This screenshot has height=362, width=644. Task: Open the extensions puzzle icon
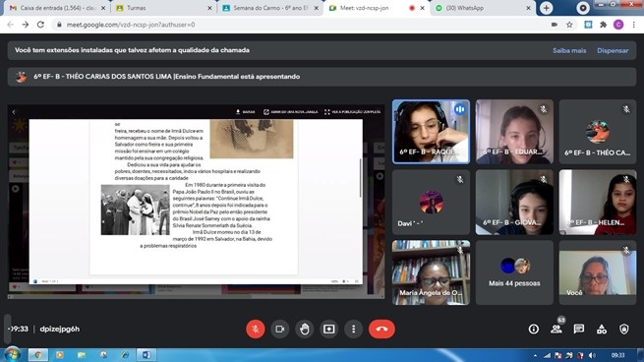click(x=603, y=25)
